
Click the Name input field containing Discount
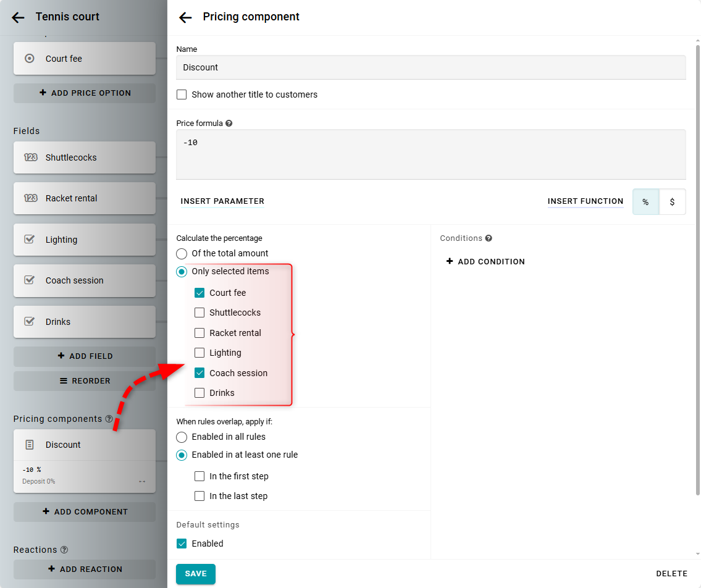pos(430,67)
